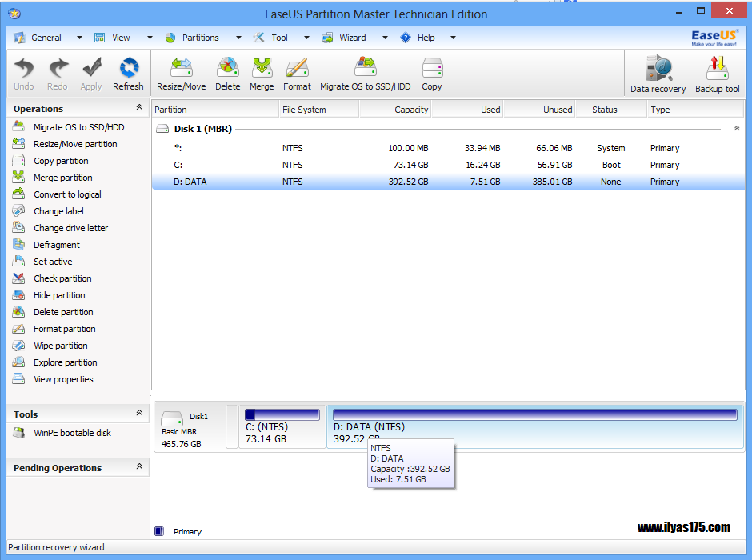Click the Undo toolbar icon

[x=23, y=74]
